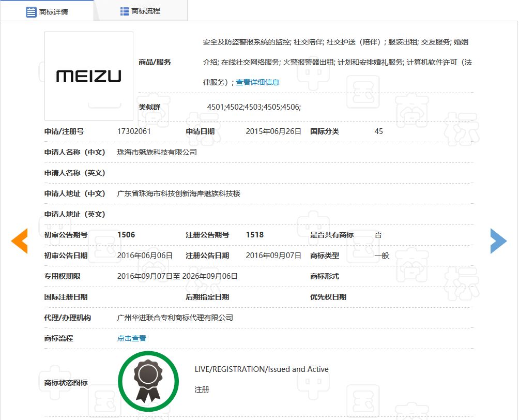Open the 商标详情 tab

coord(47,11)
